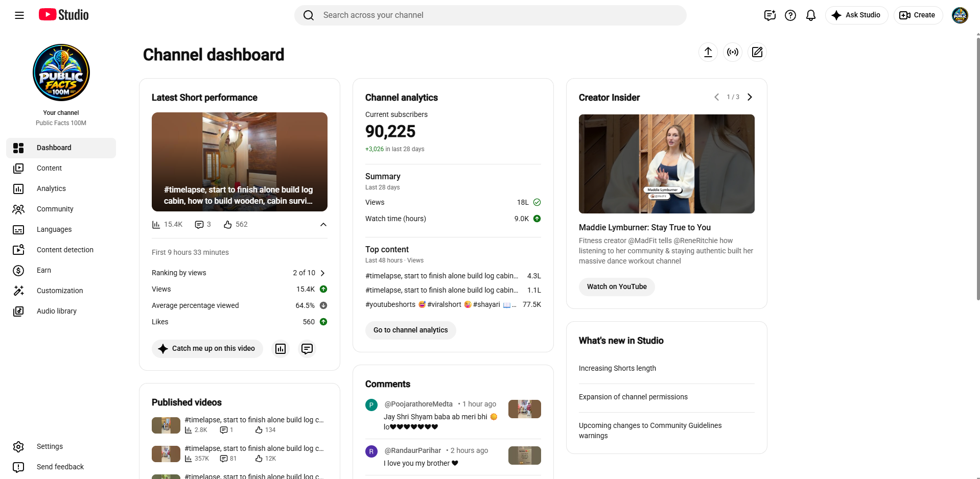The width and height of the screenshot is (980, 479).
Task: Click Go to channel analytics button
Action: (x=411, y=330)
